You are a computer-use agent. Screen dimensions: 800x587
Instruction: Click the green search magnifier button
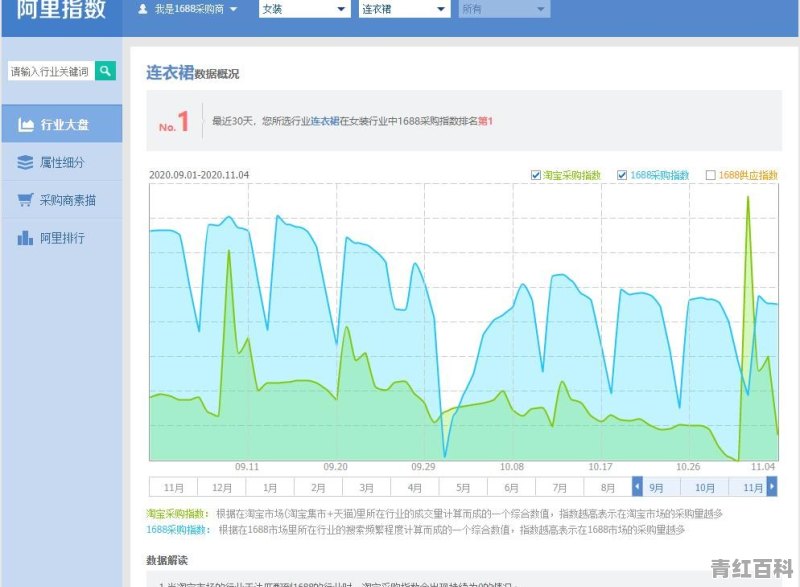tap(105, 71)
